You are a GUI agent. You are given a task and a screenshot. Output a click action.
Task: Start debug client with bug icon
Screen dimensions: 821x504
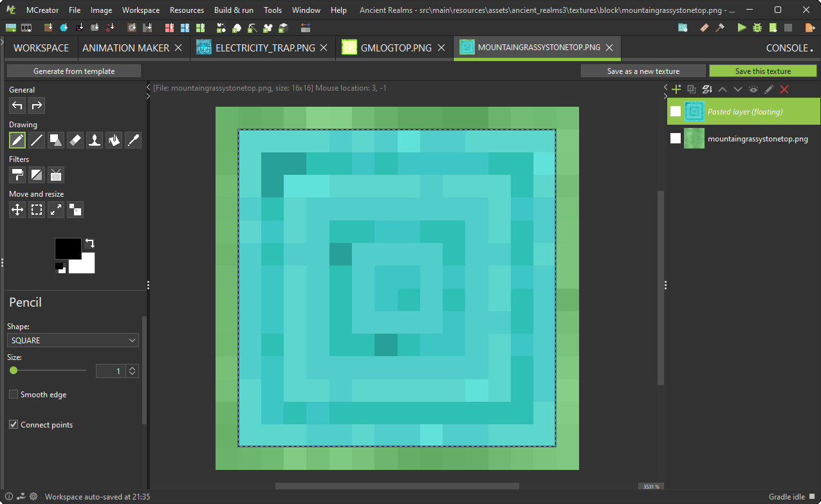757,28
